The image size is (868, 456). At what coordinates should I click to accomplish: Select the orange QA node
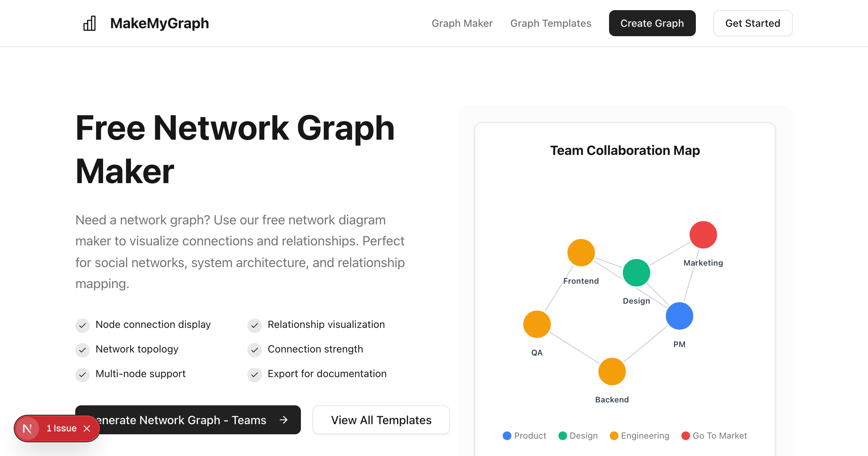[537, 324]
